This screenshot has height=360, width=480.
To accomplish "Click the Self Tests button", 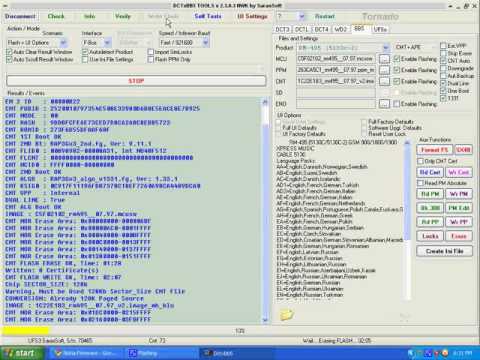I will 208,16.
